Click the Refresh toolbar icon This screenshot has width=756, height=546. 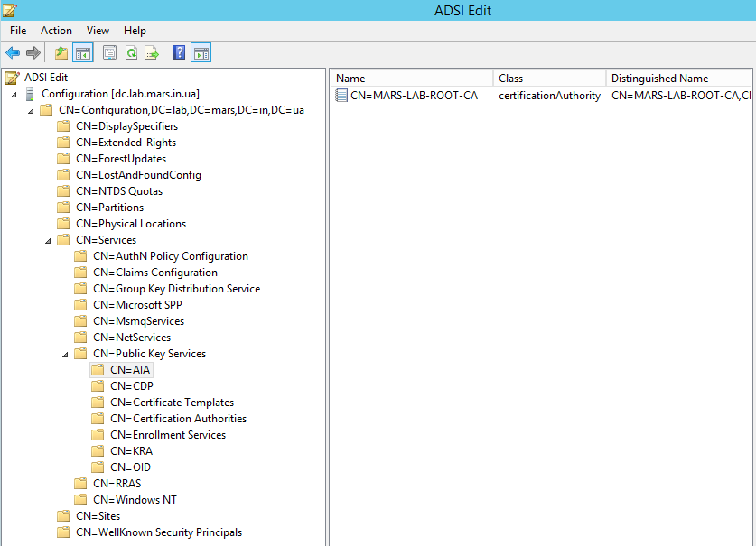coord(131,53)
